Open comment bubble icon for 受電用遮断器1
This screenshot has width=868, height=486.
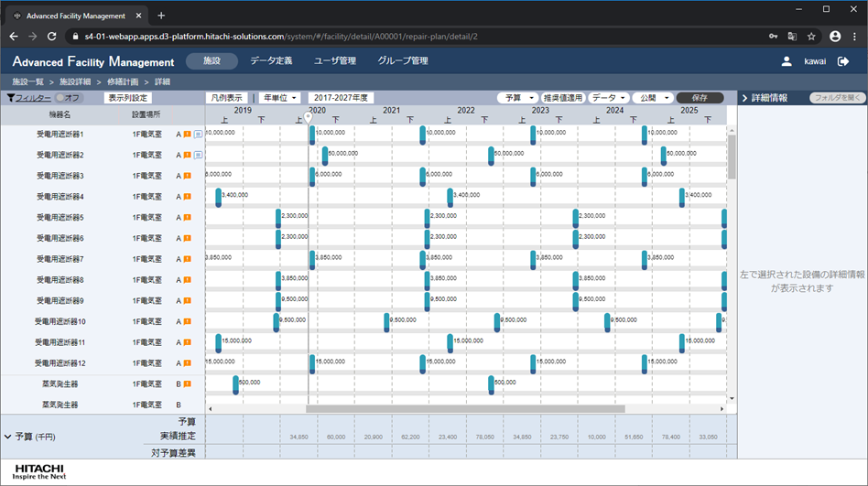click(198, 135)
